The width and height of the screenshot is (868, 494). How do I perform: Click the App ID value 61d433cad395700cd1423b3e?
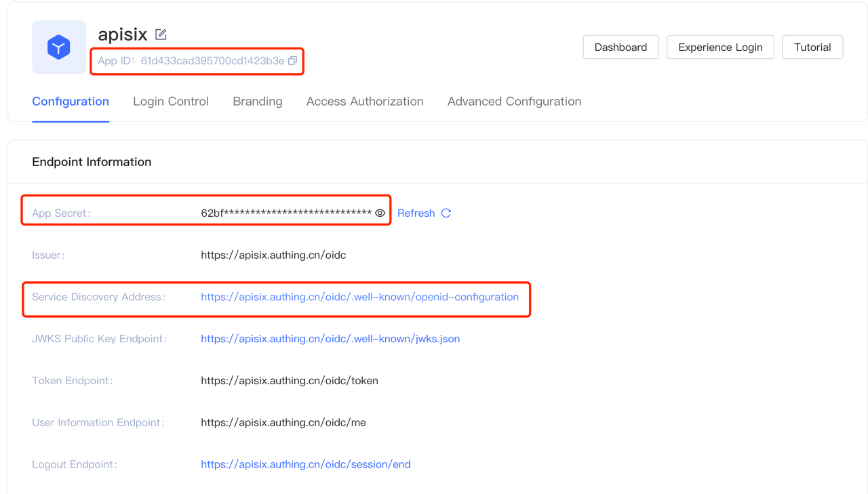(212, 60)
